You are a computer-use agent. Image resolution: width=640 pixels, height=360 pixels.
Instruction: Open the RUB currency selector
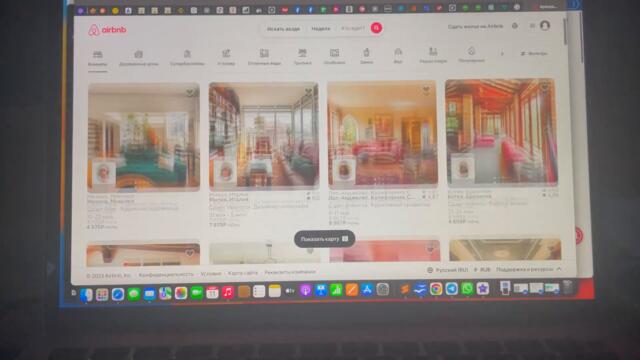[x=482, y=270]
